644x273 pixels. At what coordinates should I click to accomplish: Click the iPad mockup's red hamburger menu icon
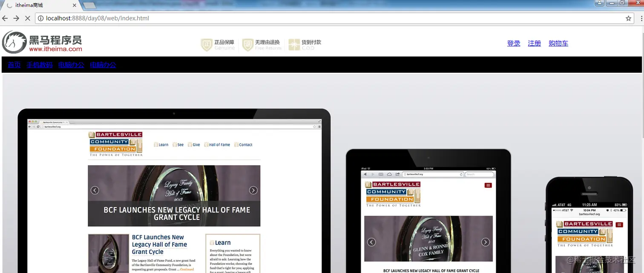[488, 185]
